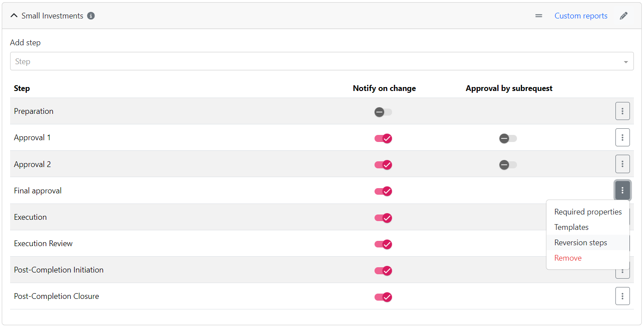This screenshot has width=644, height=327.
Task: Disable Notify on change for Final approval
Action: (x=383, y=191)
